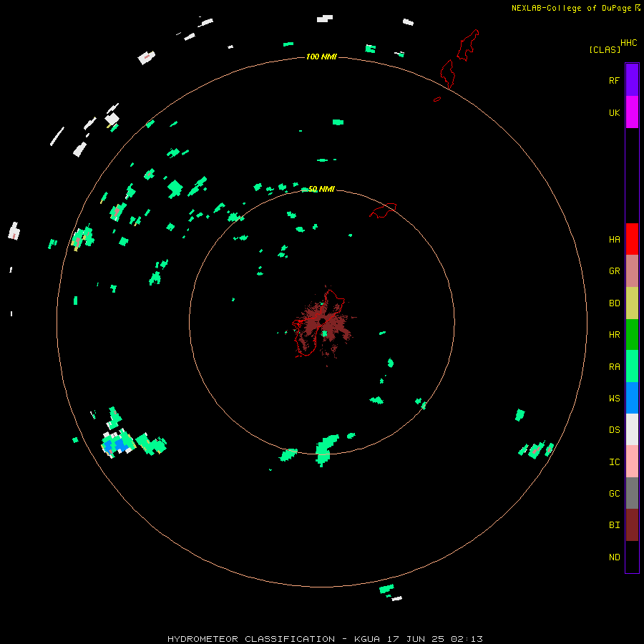Click the UK magenta legend swatch
The height and width of the screenshot is (644, 644).
tap(632, 112)
